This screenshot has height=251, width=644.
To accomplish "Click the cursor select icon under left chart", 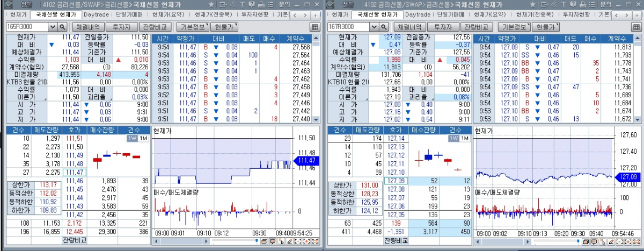I will (281, 241).
